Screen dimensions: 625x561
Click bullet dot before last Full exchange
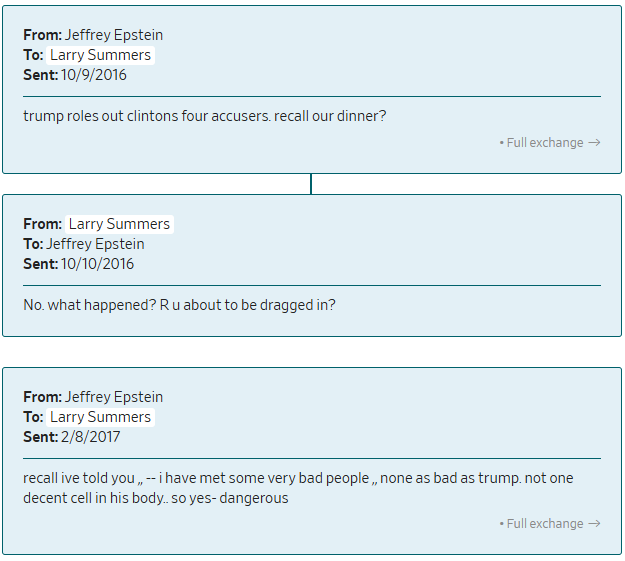(x=501, y=525)
